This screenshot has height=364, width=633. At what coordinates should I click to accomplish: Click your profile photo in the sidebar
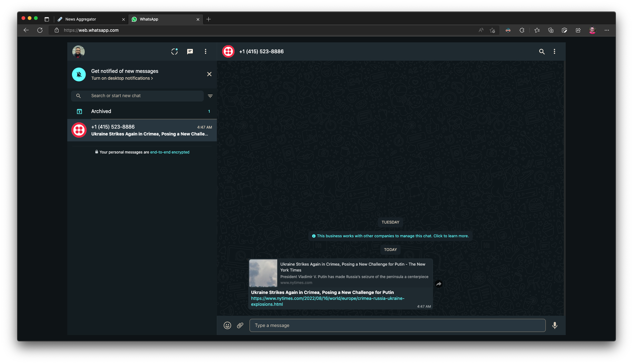click(79, 51)
